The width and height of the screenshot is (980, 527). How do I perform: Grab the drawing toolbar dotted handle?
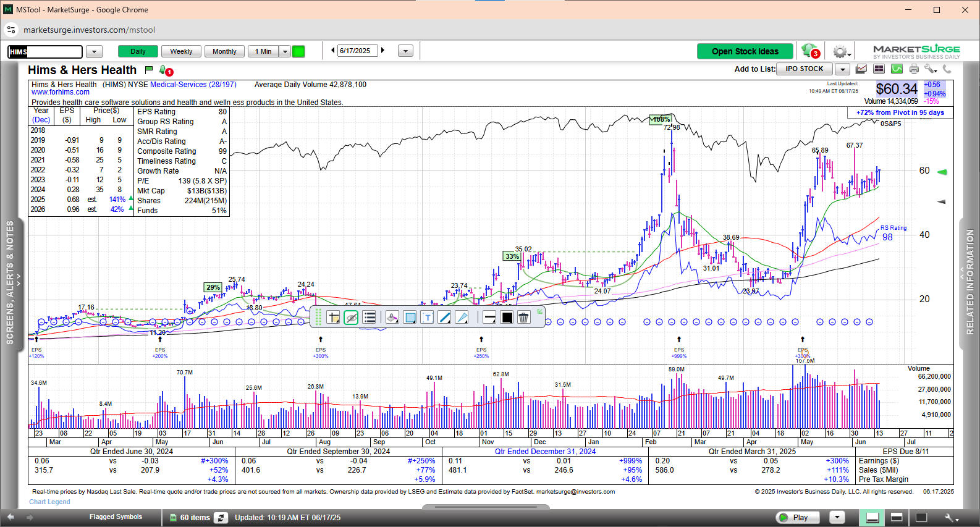click(318, 318)
